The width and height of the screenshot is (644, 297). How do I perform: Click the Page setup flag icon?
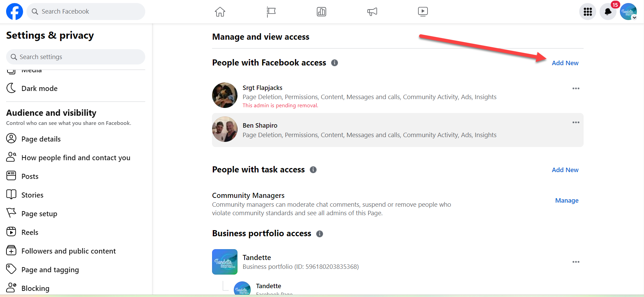point(11,213)
